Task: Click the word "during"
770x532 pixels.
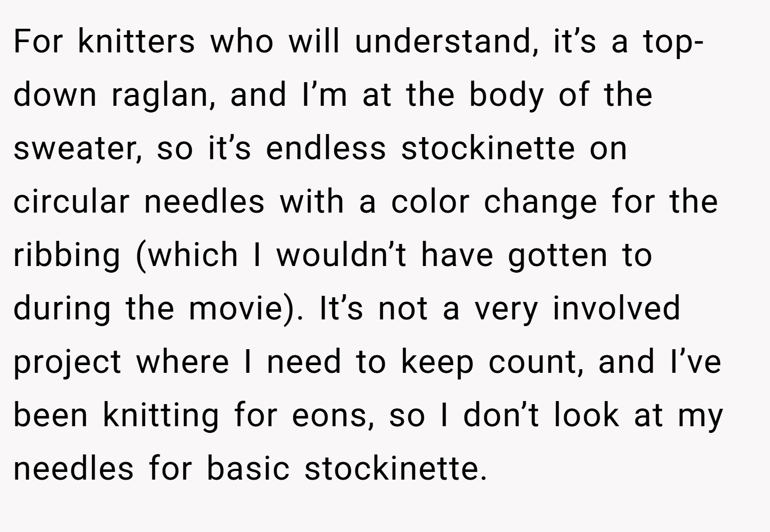Action: click(62, 310)
